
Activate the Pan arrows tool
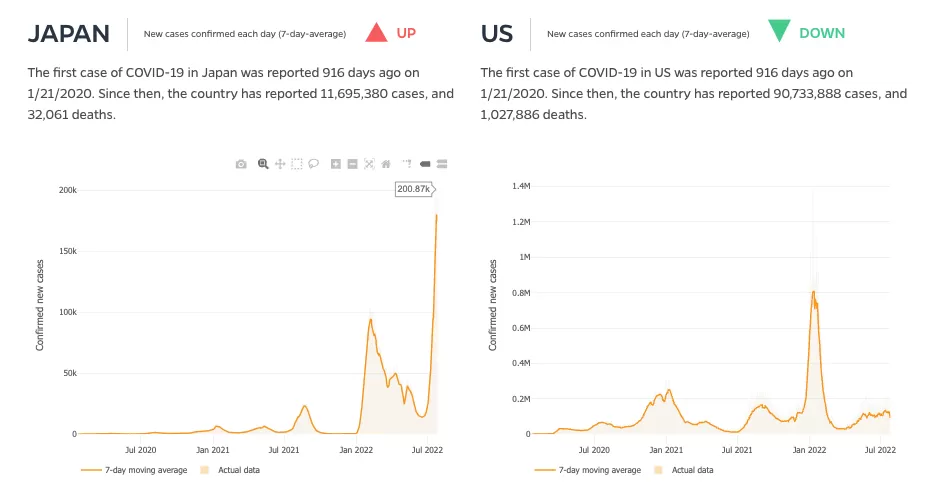point(280,164)
